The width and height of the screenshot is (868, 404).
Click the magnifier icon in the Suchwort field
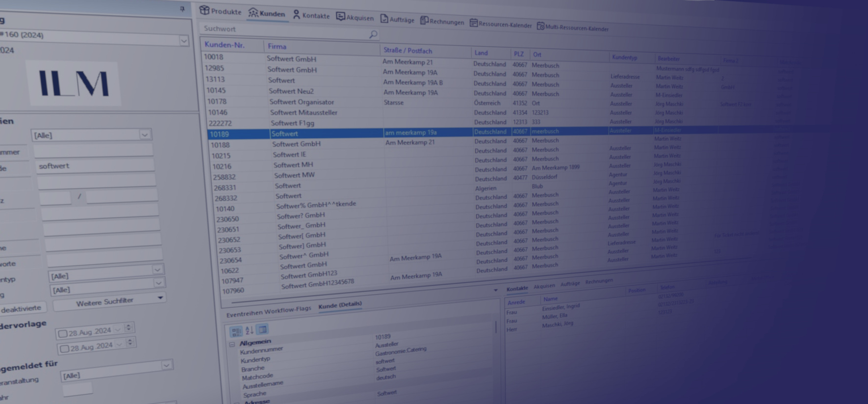373,34
